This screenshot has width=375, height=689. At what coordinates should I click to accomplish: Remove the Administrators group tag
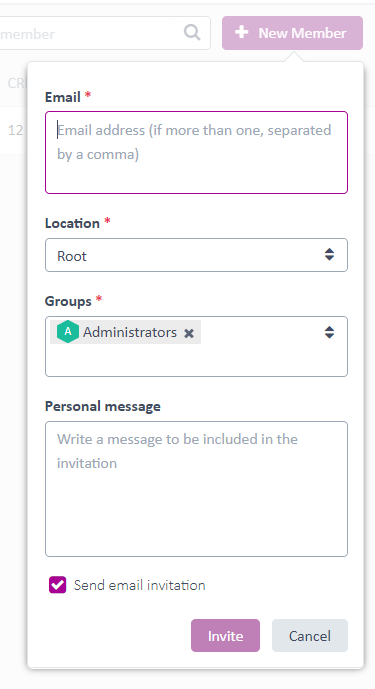(x=189, y=333)
